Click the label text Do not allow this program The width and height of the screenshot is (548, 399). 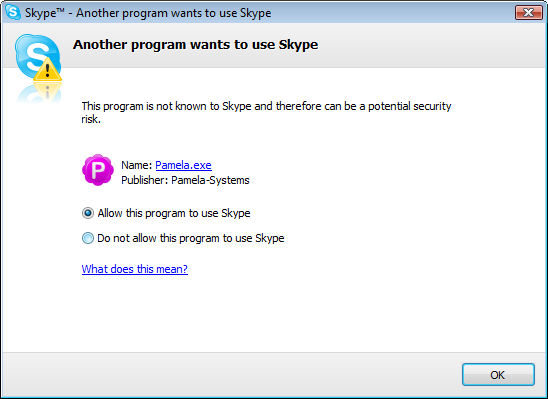coord(190,238)
